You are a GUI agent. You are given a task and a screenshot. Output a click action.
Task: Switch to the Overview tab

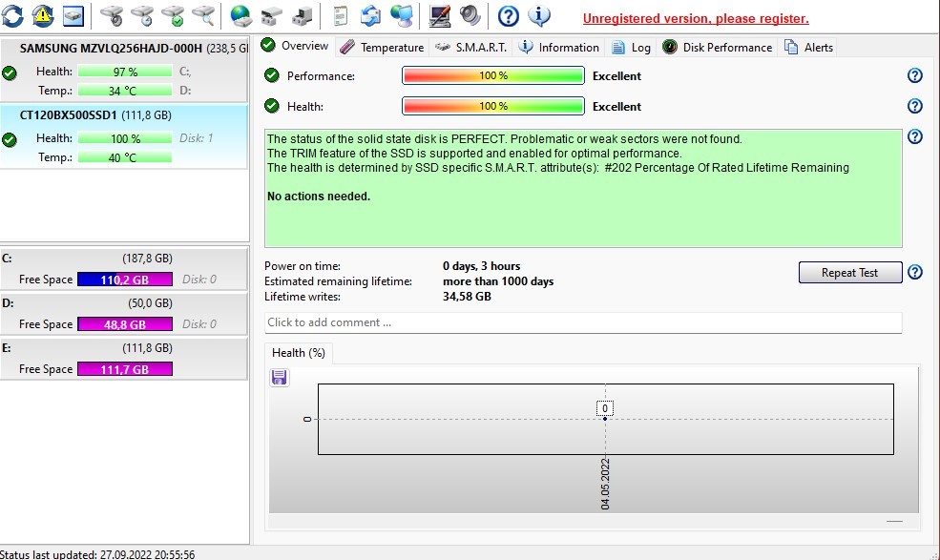click(295, 46)
